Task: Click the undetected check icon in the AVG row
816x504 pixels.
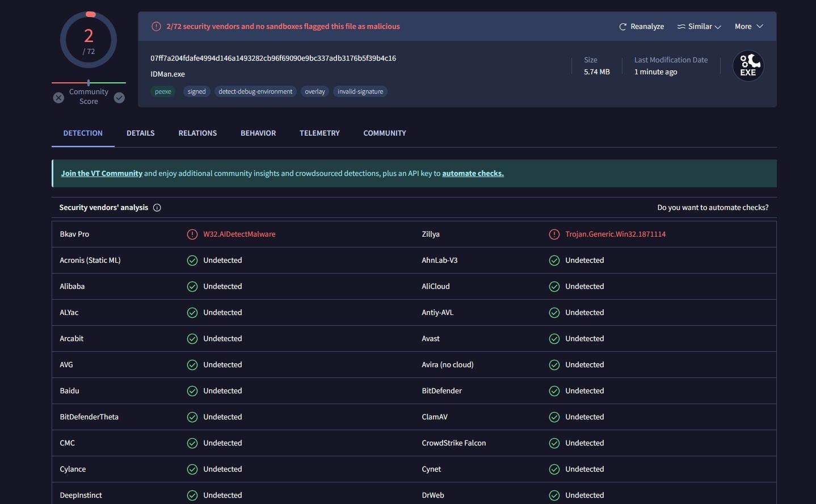Action: click(192, 365)
